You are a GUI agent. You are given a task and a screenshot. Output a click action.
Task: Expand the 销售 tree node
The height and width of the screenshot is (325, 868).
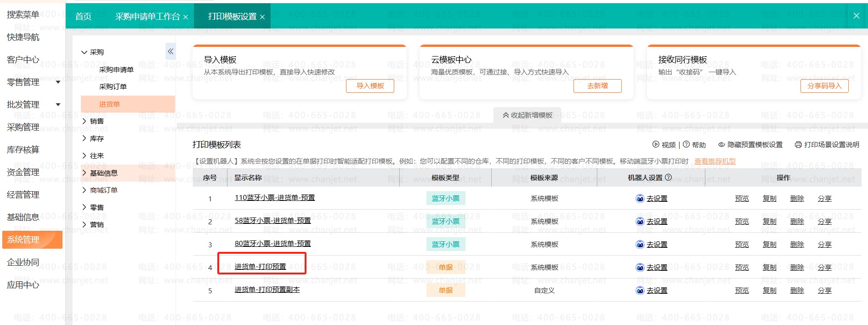(85, 121)
